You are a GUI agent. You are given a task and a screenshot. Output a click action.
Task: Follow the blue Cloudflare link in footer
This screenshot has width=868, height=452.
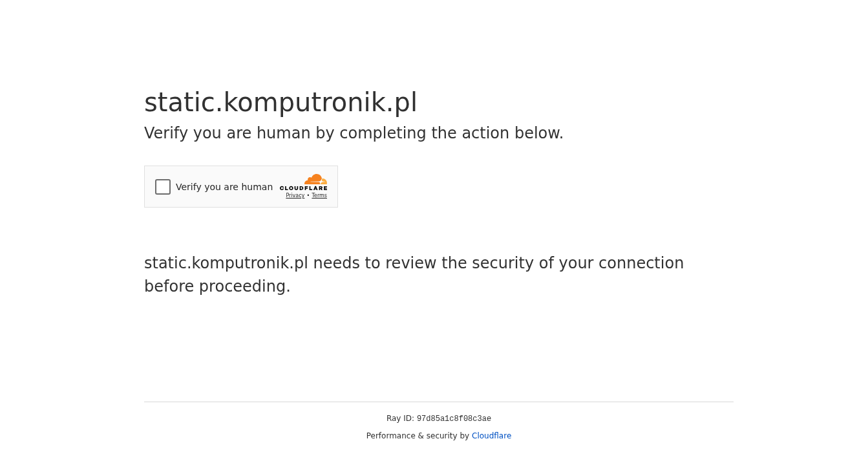(x=491, y=436)
